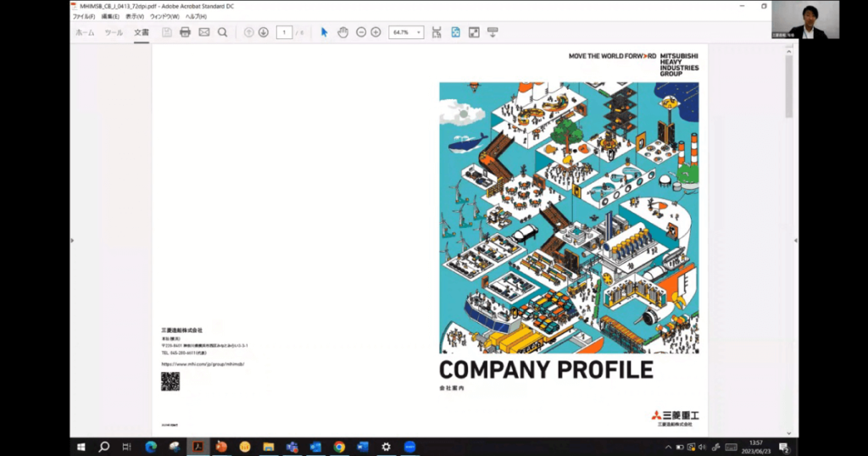Open Microsoft Word from the taskbar
868x456 pixels.
(x=363, y=447)
